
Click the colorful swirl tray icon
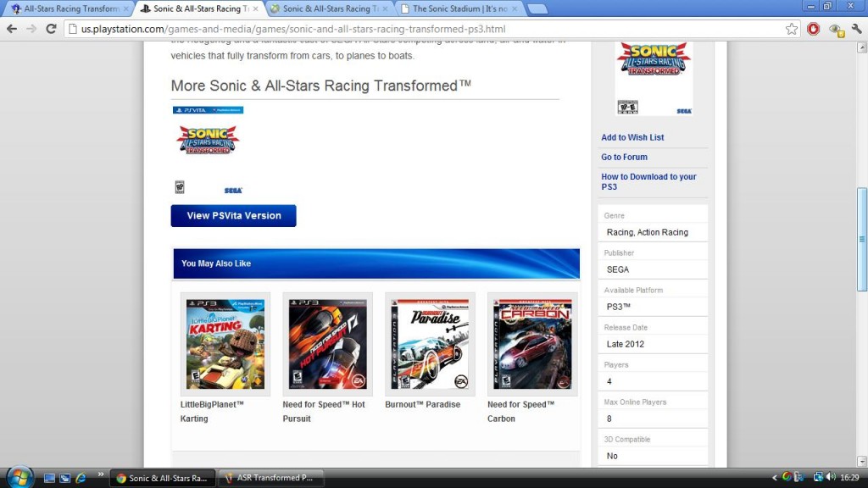(787, 477)
